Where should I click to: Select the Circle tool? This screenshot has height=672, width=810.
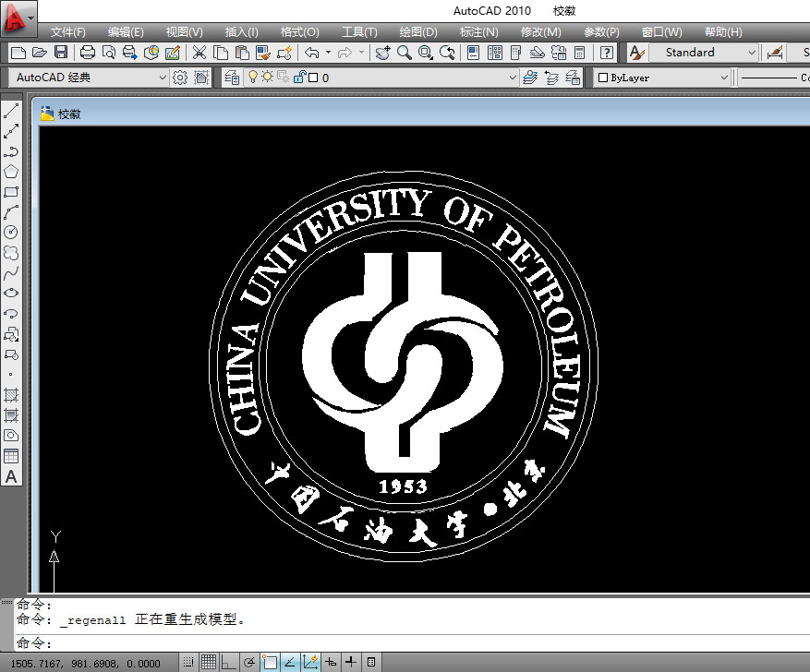[11, 233]
